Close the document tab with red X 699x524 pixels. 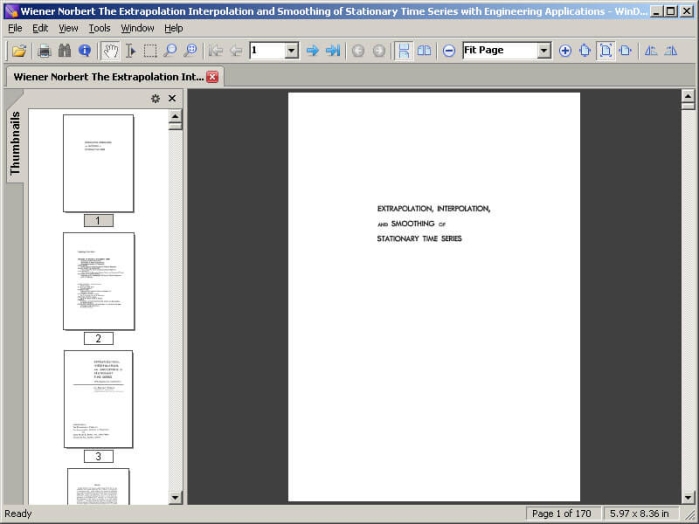point(213,77)
